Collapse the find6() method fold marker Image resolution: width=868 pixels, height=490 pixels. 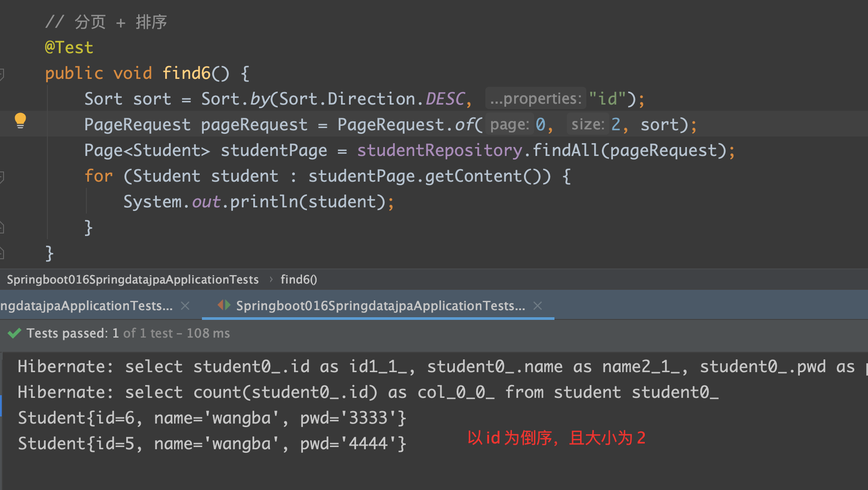point(2,74)
